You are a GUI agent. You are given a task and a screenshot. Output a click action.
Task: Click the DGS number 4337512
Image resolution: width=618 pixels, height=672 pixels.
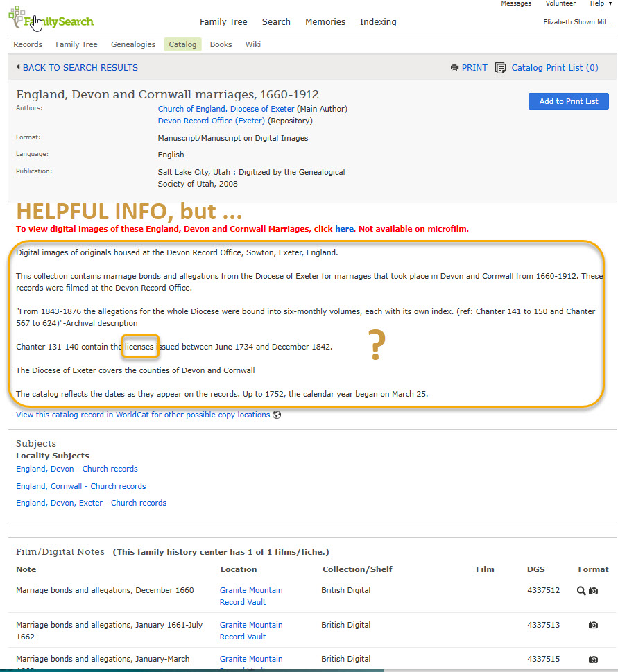click(543, 590)
